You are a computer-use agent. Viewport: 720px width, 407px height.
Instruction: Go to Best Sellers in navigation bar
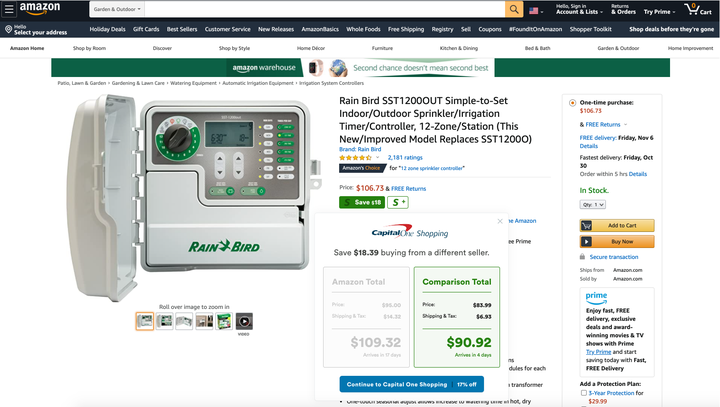[x=182, y=30]
